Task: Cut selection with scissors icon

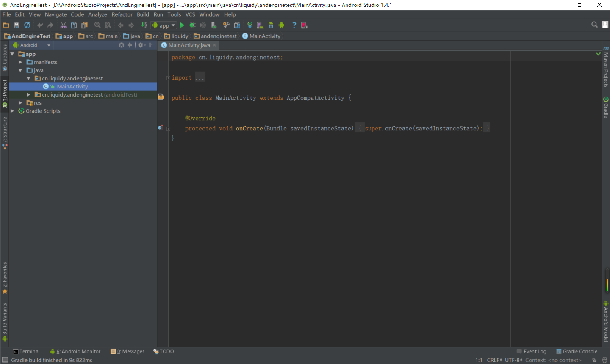Action: click(63, 25)
